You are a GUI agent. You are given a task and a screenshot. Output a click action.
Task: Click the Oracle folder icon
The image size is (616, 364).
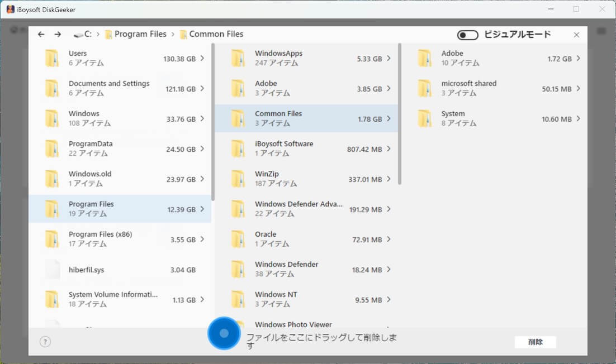pyautogui.click(x=239, y=240)
